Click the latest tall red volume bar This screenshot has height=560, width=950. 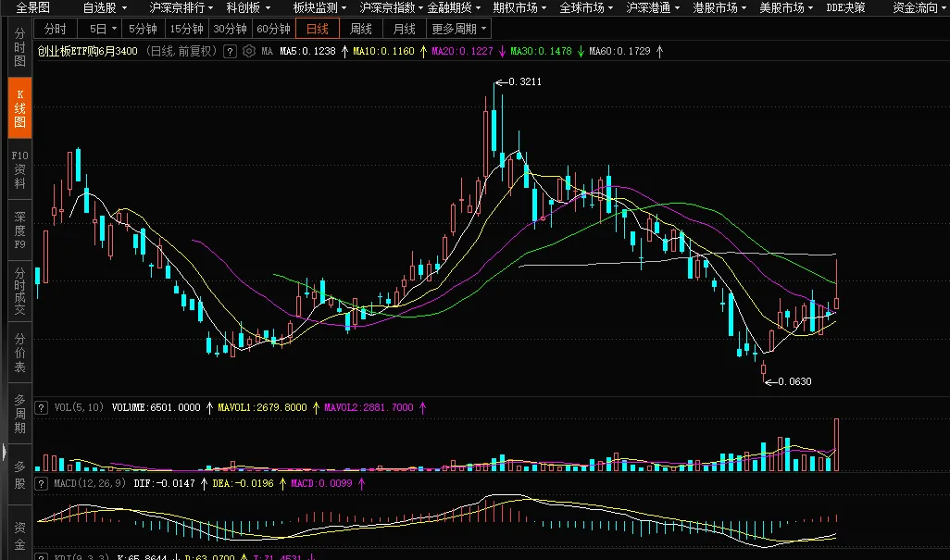click(x=837, y=444)
